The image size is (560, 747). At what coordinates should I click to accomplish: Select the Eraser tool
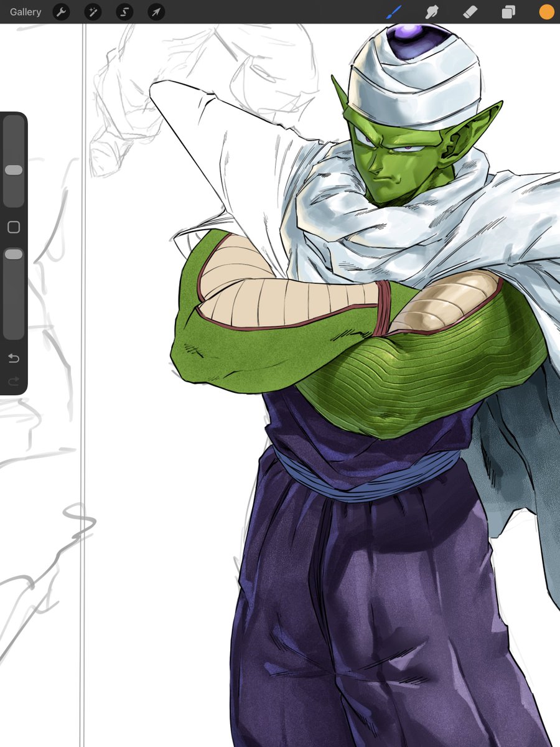(x=470, y=12)
